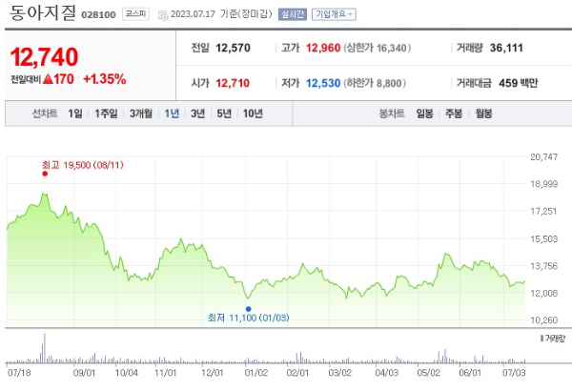Click the 01/02 x-axis date
Viewport: 572px width, 392px height.
pyautogui.click(x=256, y=373)
